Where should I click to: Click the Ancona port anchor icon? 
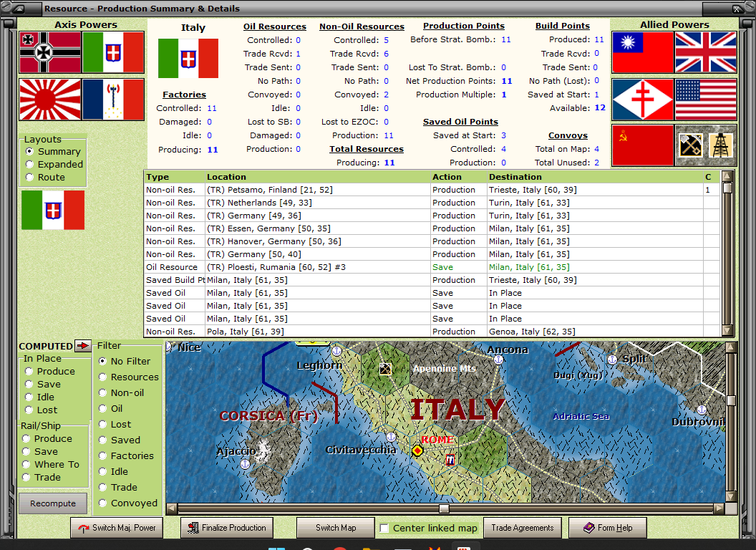pos(499,360)
